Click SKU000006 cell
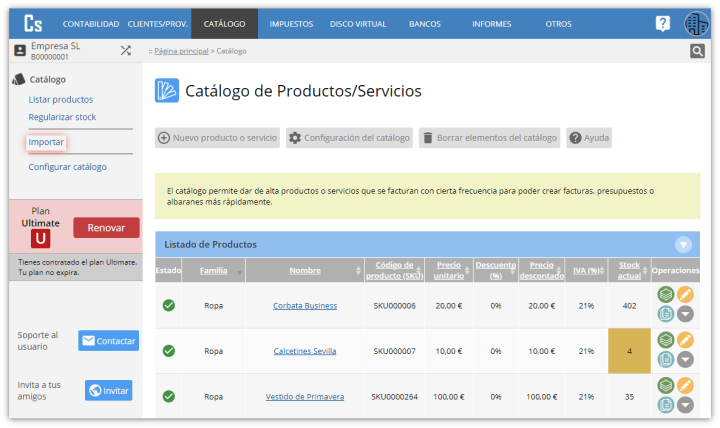Viewport: 720px width, 428px height. click(x=394, y=305)
